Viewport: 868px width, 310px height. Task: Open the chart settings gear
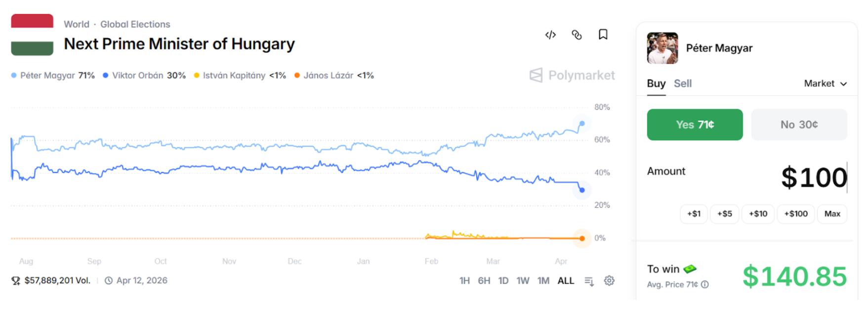pyautogui.click(x=609, y=281)
